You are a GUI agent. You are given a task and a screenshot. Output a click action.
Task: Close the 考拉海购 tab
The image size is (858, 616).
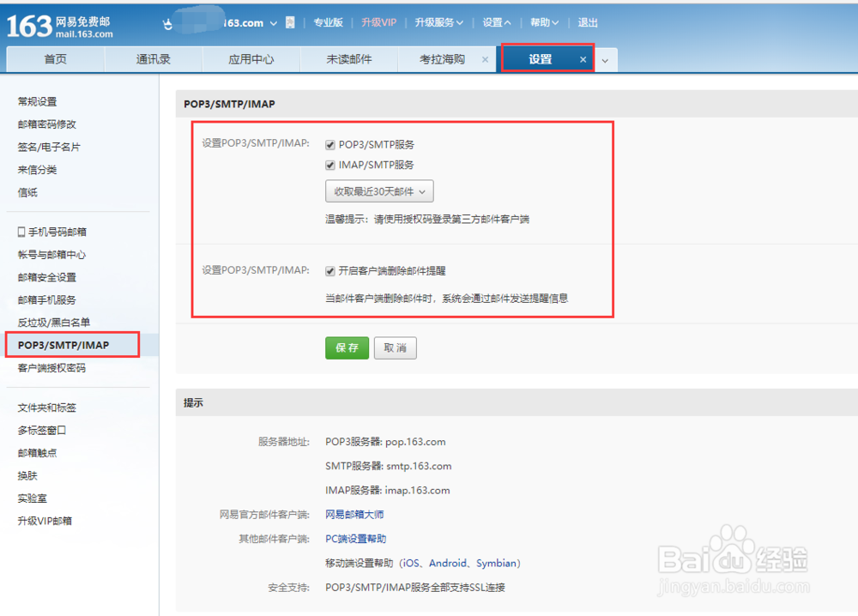[x=485, y=59]
